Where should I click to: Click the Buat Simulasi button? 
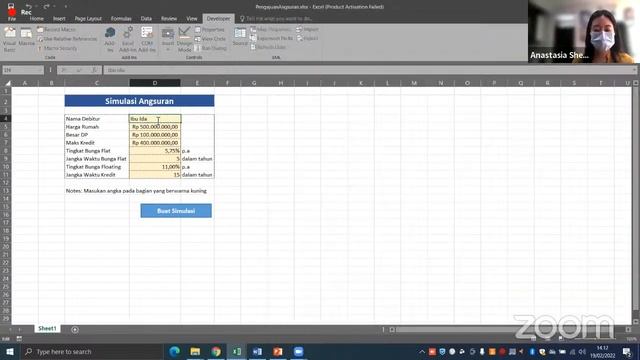pyautogui.click(x=176, y=211)
